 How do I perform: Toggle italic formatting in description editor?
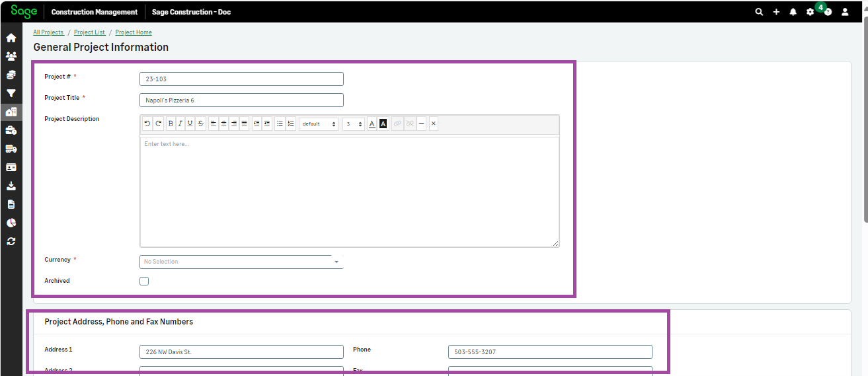pos(180,124)
